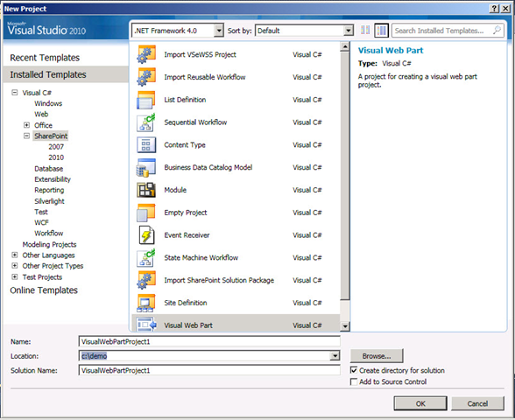The height and width of the screenshot is (420, 515).
Task: Choose the State Machine Workflow icon
Action: point(146,258)
